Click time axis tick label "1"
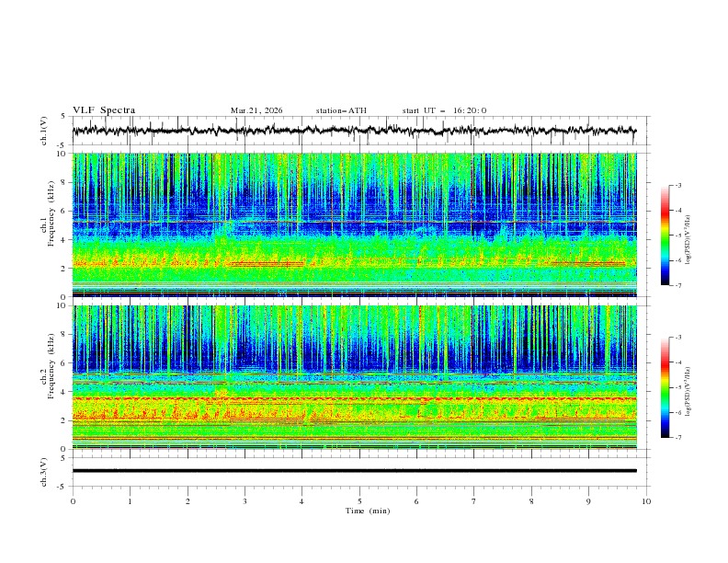 point(130,501)
